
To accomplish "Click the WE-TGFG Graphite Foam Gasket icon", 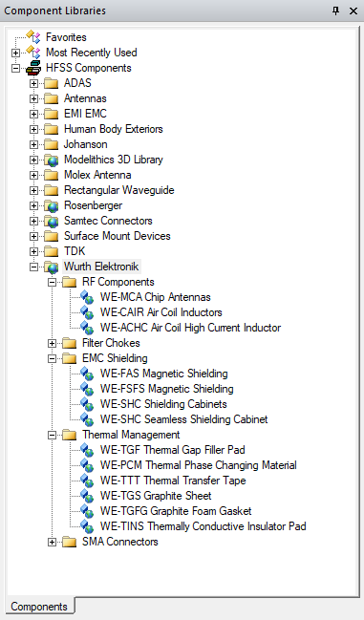I will click(x=87, y=512).
